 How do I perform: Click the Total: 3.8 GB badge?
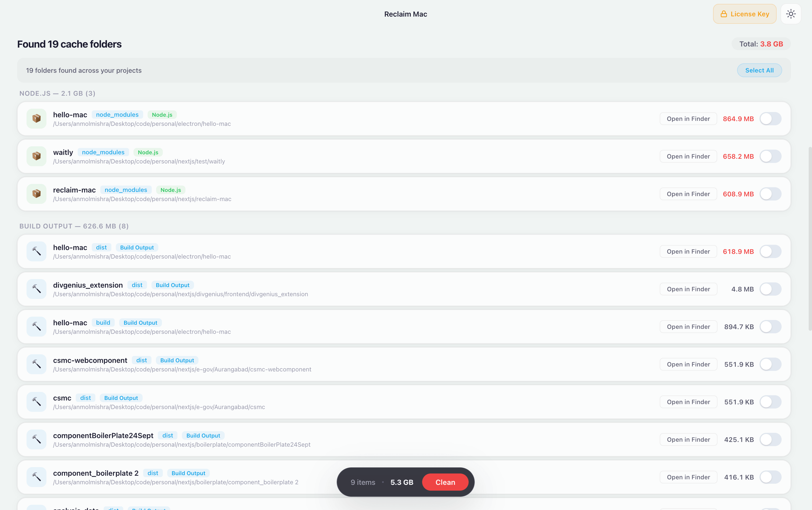point(761,44)
